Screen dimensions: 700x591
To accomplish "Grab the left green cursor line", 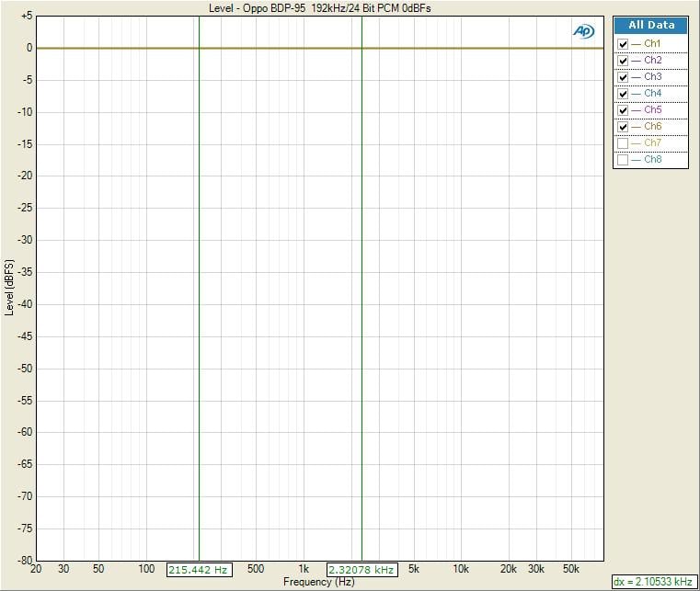I will (x=199, y=290).
